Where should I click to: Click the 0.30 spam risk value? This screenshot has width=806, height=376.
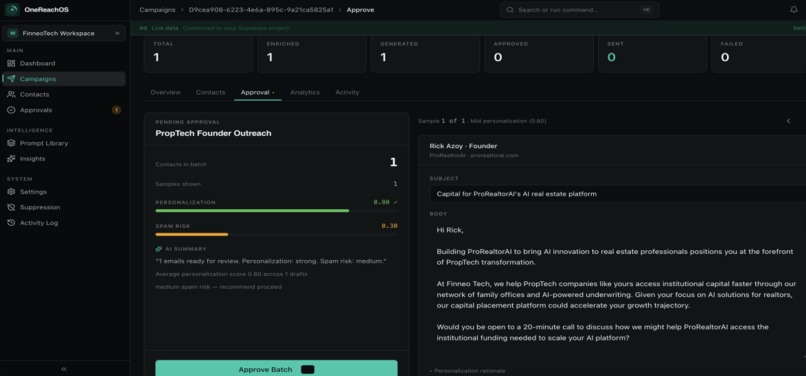[389, 226]
